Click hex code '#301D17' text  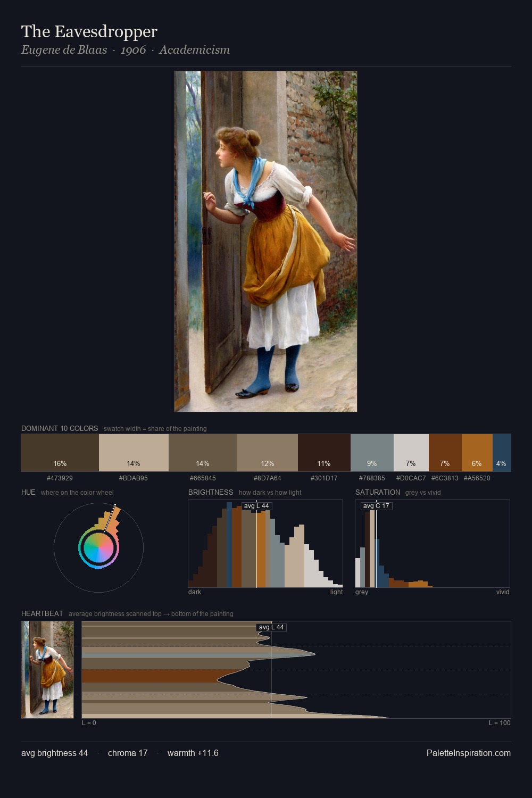324,478
